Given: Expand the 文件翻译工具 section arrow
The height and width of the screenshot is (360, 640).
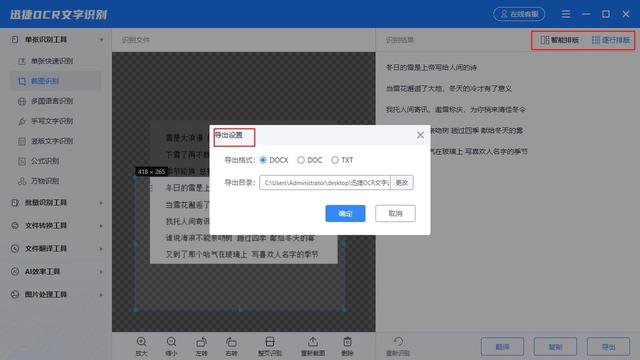Looking at the screenshot, I should click(101, 249).
